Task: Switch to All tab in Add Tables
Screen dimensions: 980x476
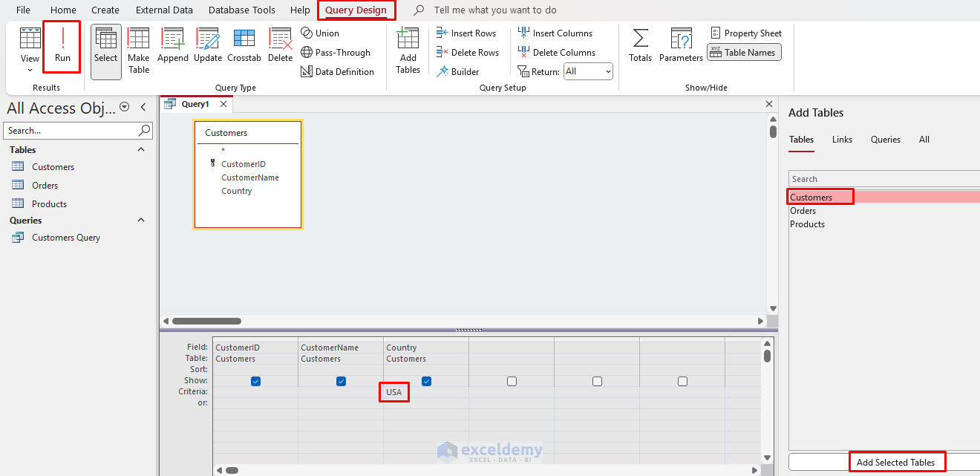Action: point(924,140)
